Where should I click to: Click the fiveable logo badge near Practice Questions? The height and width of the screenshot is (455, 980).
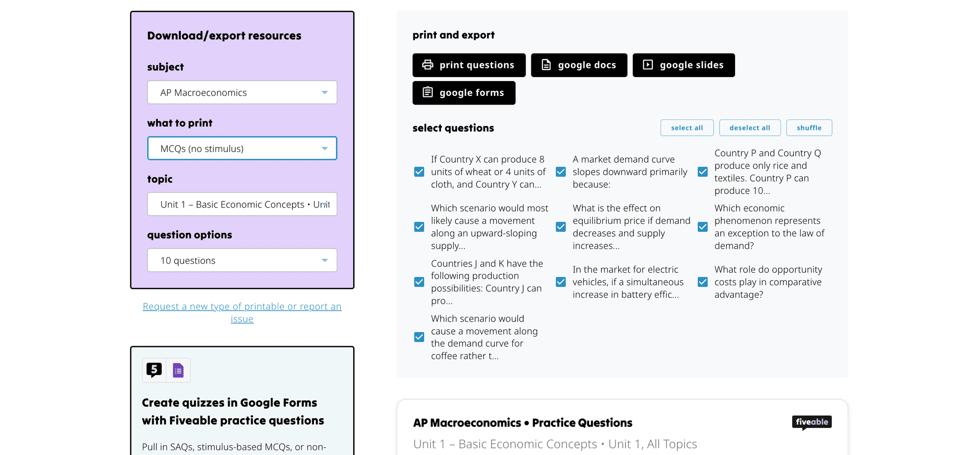pos(812,422)
